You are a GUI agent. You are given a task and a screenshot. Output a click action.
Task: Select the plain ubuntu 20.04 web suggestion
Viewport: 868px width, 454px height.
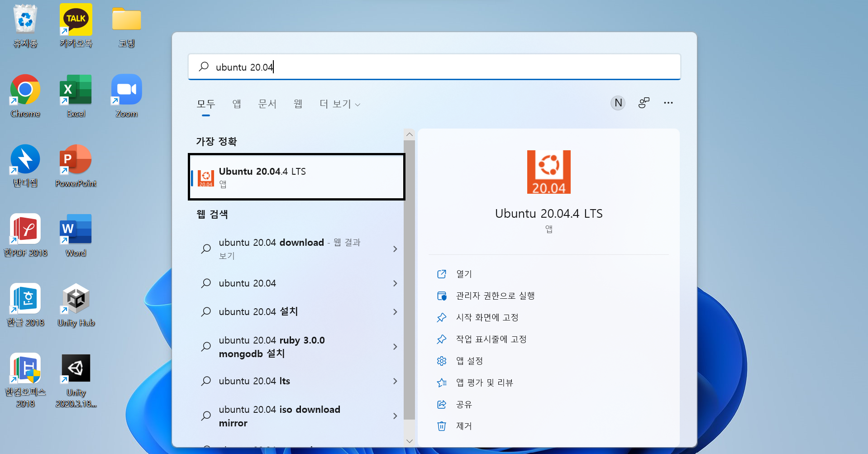pyautogui.click(x=290, y=283)
